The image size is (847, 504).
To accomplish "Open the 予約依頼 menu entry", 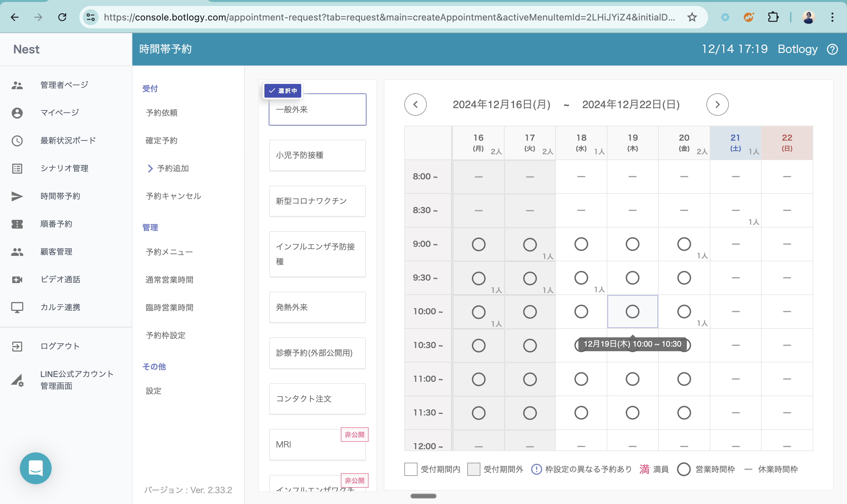I will click(161, 113).
